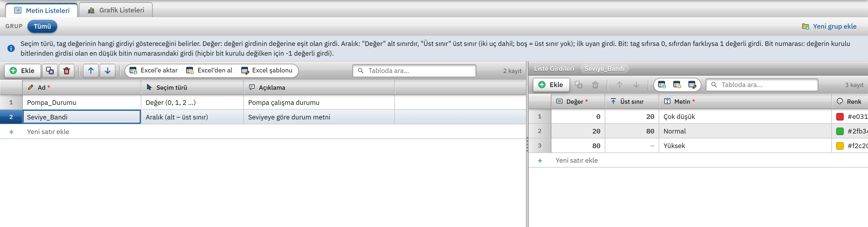Open the Excel şablonu template
Image resolution: width=868 pixels, height=227 pixels.
click(267, 71)
